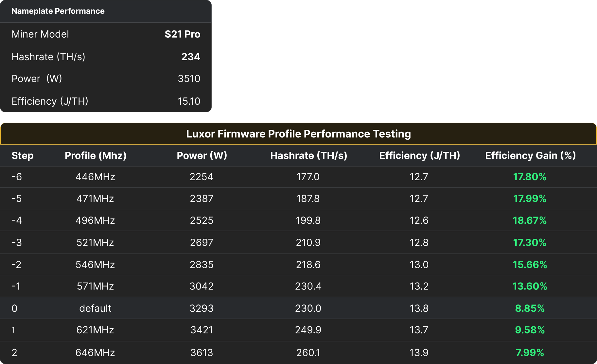597x364 pixels.
Task: Click the 'Power (W)' table column header
Action: [x=202, y=155]
